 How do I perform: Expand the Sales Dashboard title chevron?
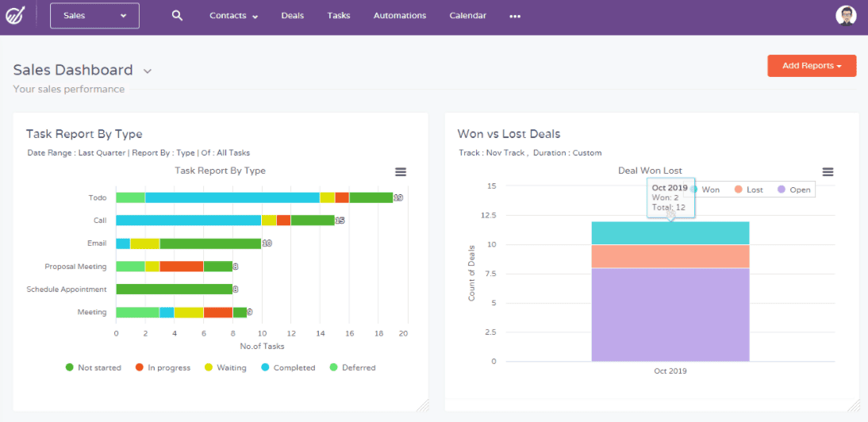click(x=148, y=71)
